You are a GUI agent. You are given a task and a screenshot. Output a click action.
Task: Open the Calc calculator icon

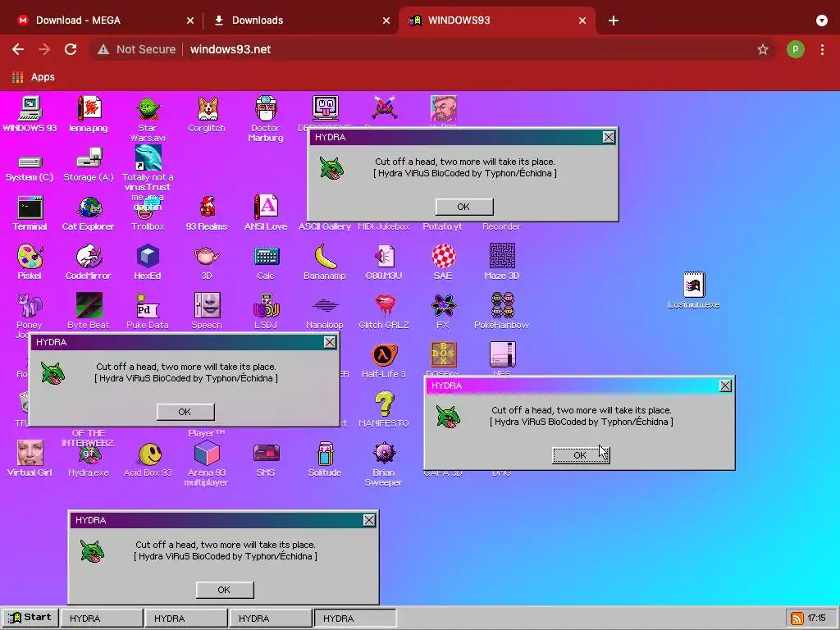point(266,262)
